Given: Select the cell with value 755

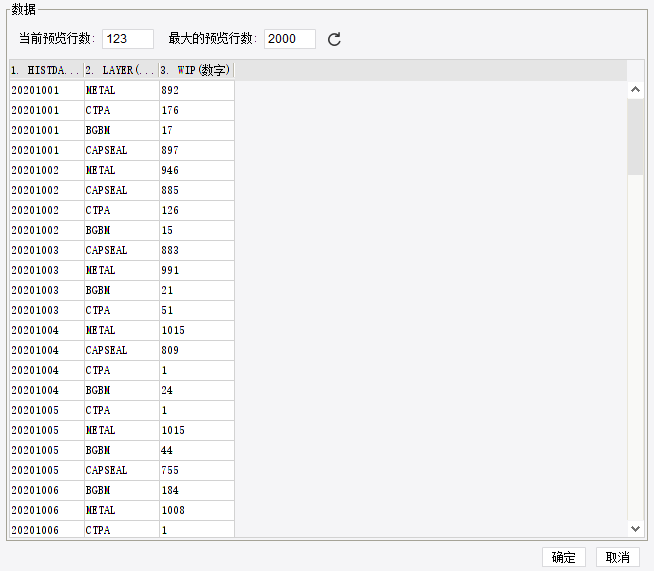Looking at the screenshot, I should point(197,470).
